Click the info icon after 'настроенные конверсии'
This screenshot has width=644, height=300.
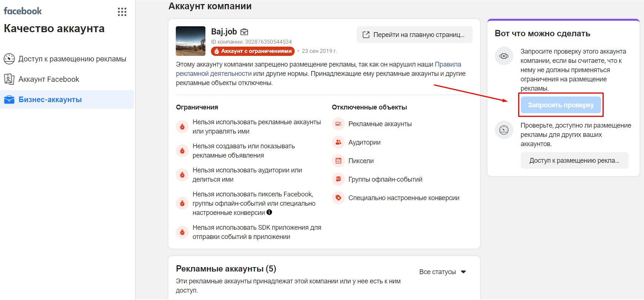coord(269,212)
